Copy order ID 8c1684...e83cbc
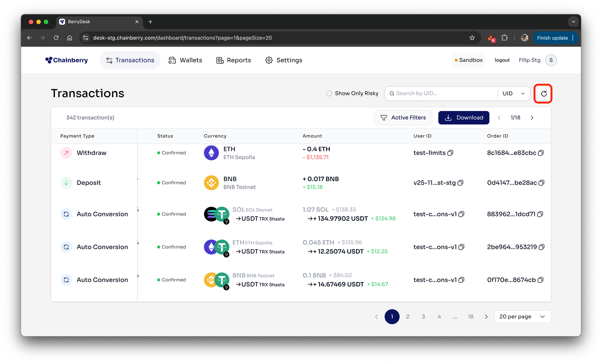This screenshot has height=364, width=602. click(541, 153)
